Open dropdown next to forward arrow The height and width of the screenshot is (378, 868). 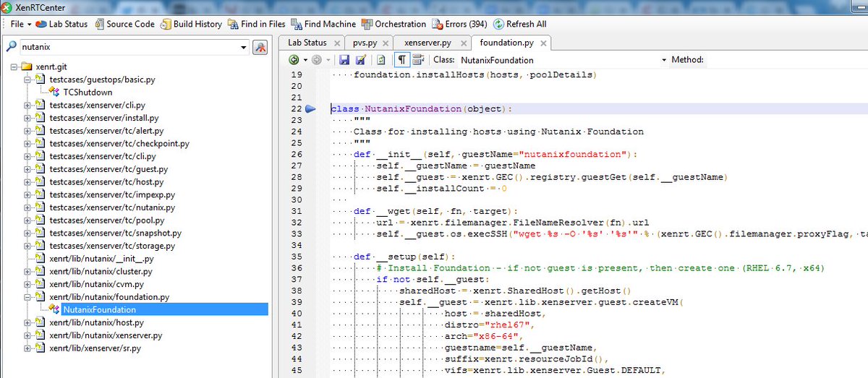coord(328,60)
